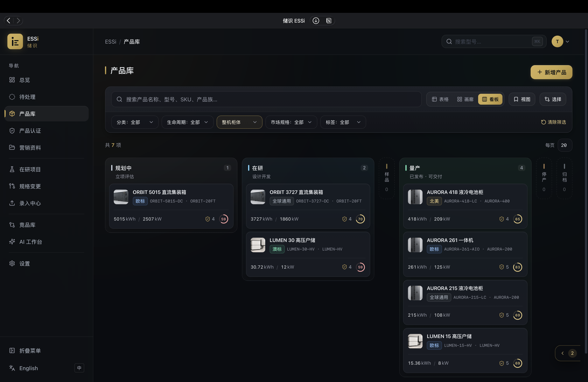This screenshot has width=588, height=382.
Task: Navigate to 竞品库 in sidebar
Action: coord(46,225)
